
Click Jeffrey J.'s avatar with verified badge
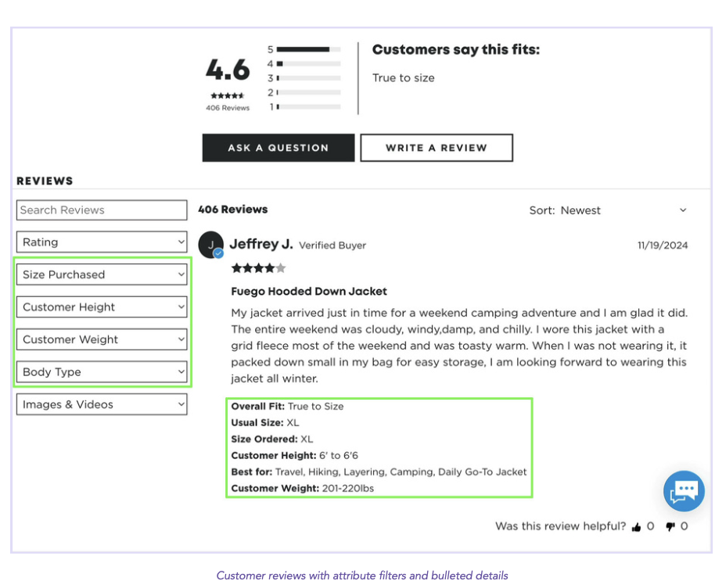[211, 246]
